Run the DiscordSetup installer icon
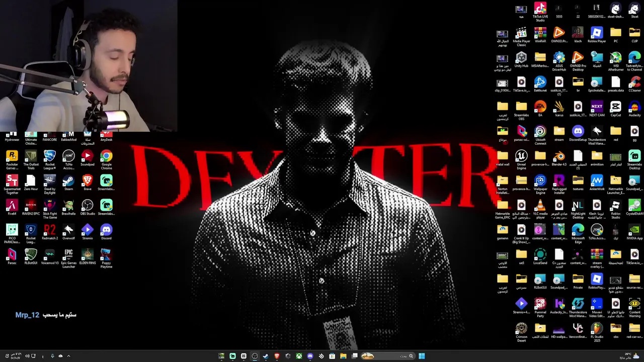Viewport: 644px width, 362px height. point(578,133)
